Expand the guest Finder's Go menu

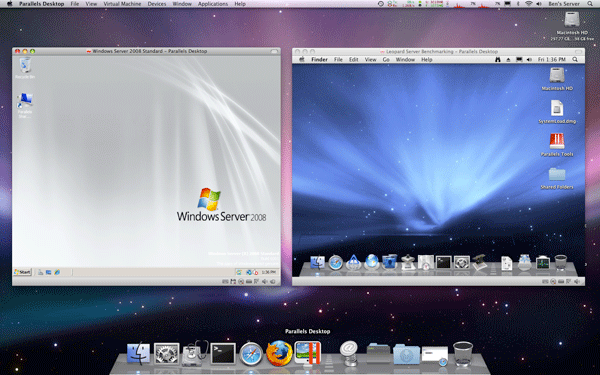tap(386, 60)
